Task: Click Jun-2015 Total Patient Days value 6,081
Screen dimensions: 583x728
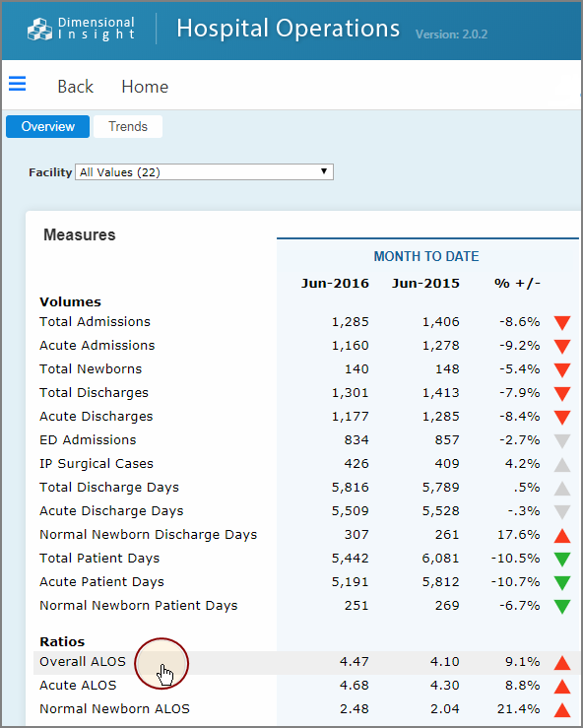Action: (x=440, y=559)
